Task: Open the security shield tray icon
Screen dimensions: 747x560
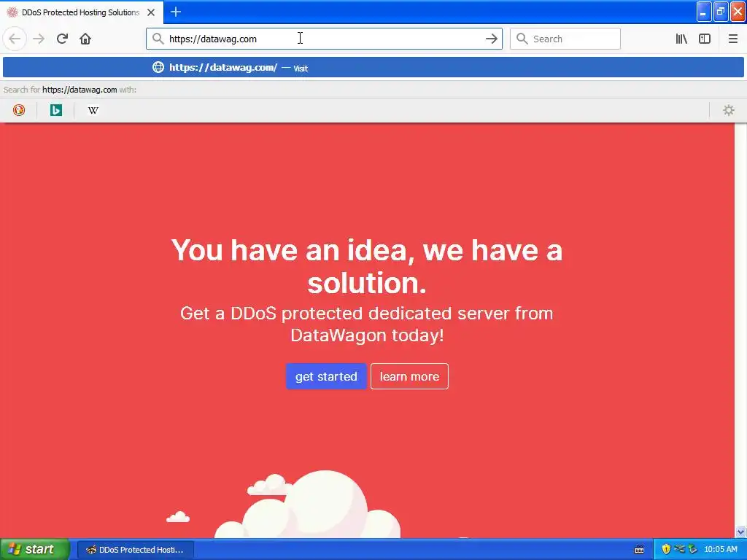Action: click(x=666, y=549)
